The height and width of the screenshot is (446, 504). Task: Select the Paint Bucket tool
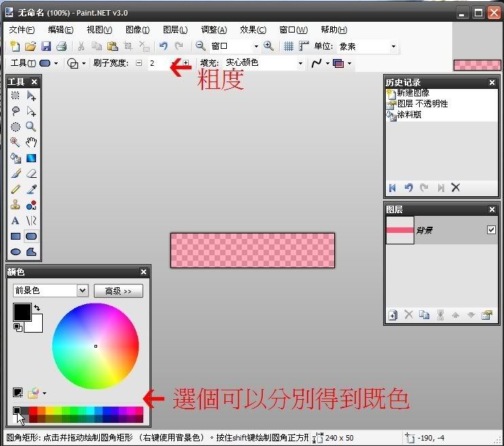pos(16,157)
